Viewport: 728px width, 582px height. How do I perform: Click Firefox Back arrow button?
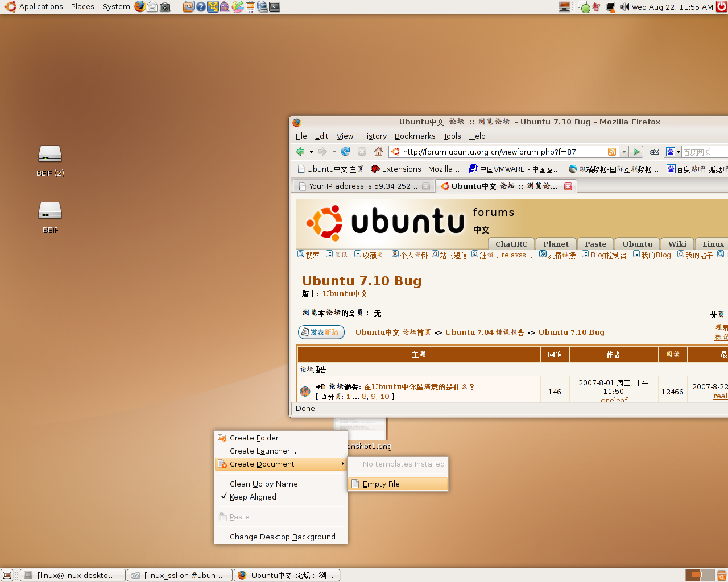pos(300,152)
